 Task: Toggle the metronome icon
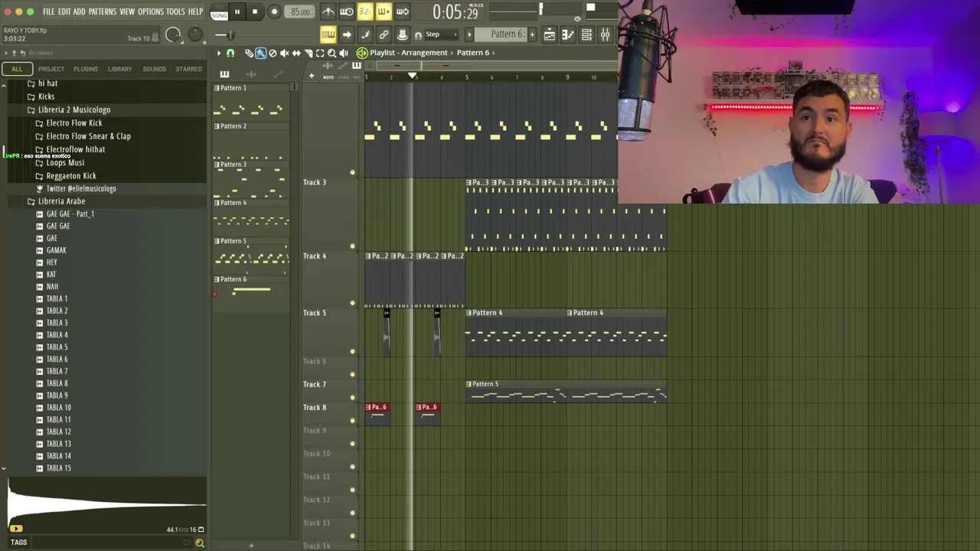point(328,11)
